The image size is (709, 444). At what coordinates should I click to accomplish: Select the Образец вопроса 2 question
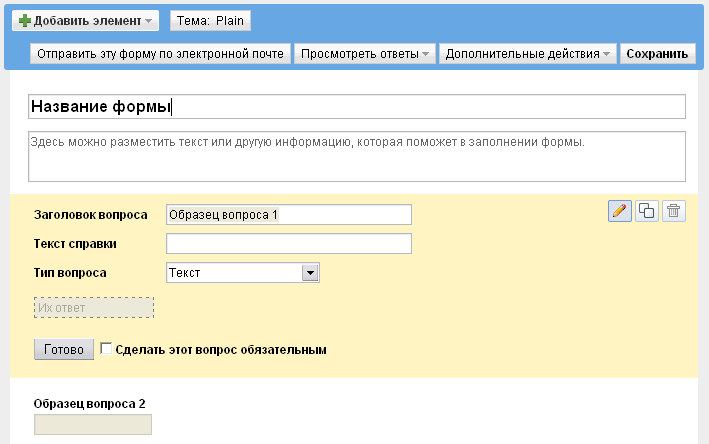pos(90,404)
